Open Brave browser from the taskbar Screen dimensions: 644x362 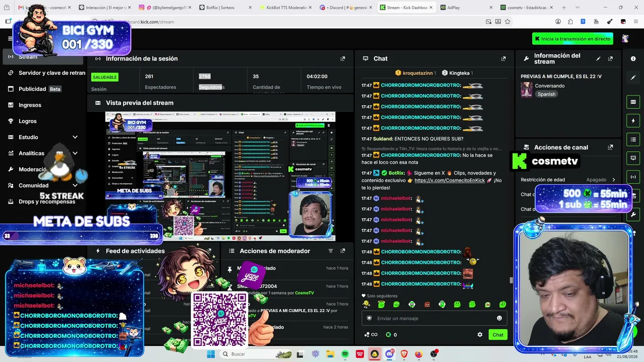point(404,354)
